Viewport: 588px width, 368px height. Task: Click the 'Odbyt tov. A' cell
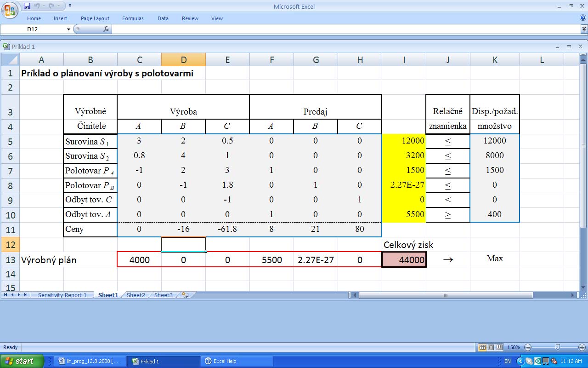(90, 214)
